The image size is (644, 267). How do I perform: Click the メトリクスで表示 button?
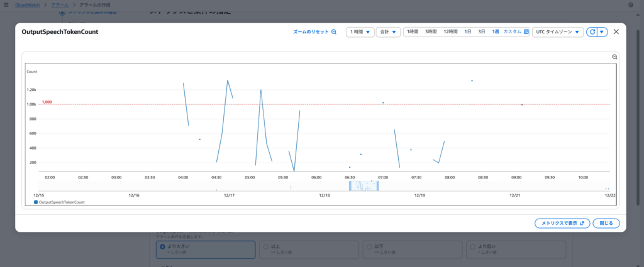[x=562, y=223]
